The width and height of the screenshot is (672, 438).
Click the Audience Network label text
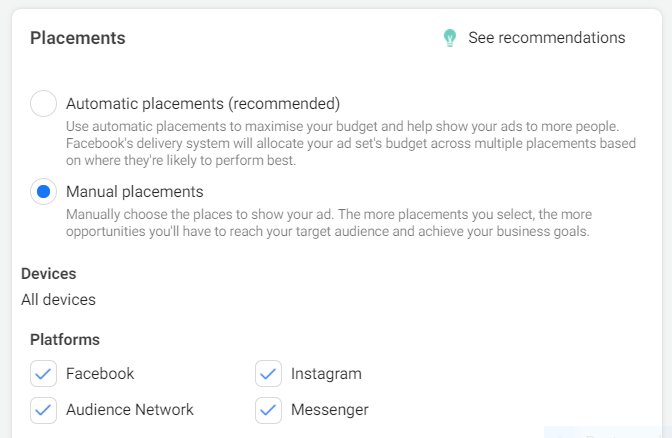(x=130, y=409)
